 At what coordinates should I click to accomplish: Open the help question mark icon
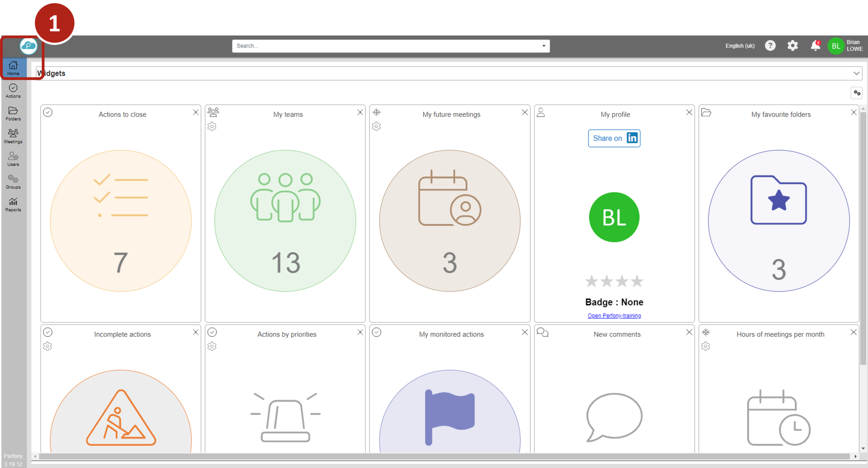770,46
